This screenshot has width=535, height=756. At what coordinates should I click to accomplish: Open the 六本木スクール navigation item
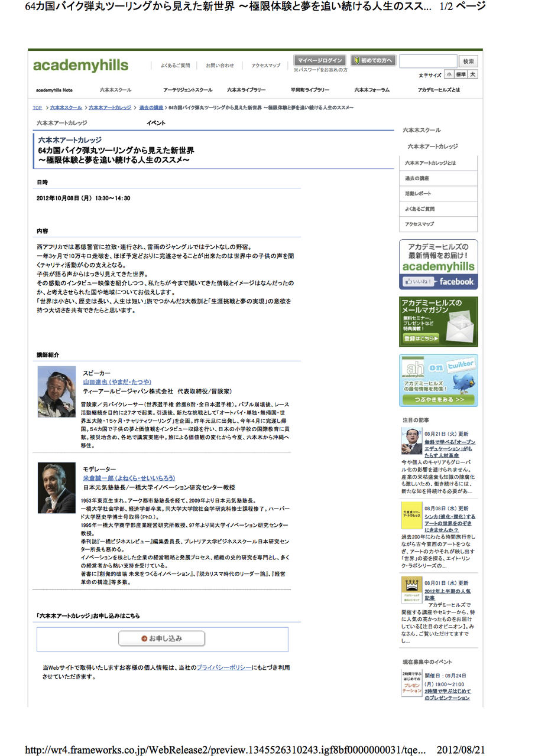point(116,90)
